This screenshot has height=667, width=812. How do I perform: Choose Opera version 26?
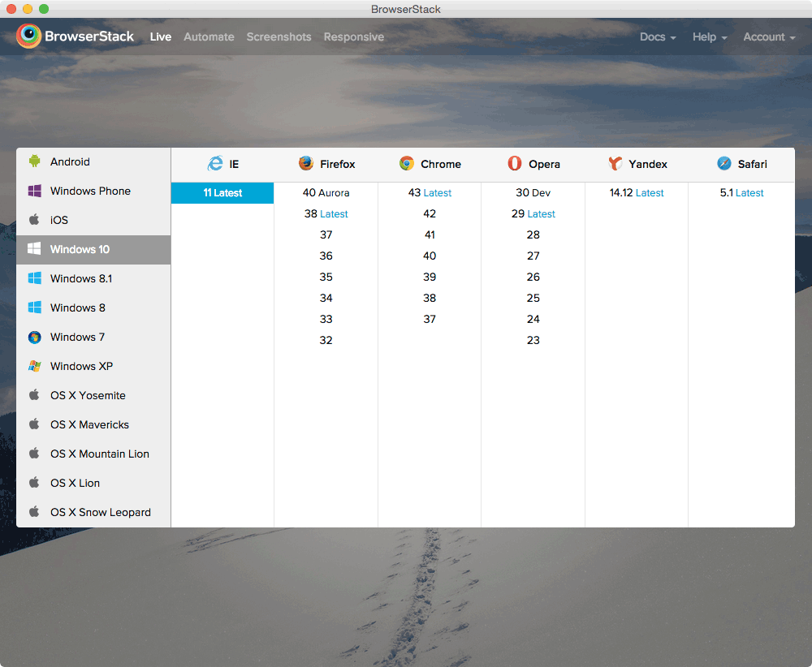tap(533, 277)
